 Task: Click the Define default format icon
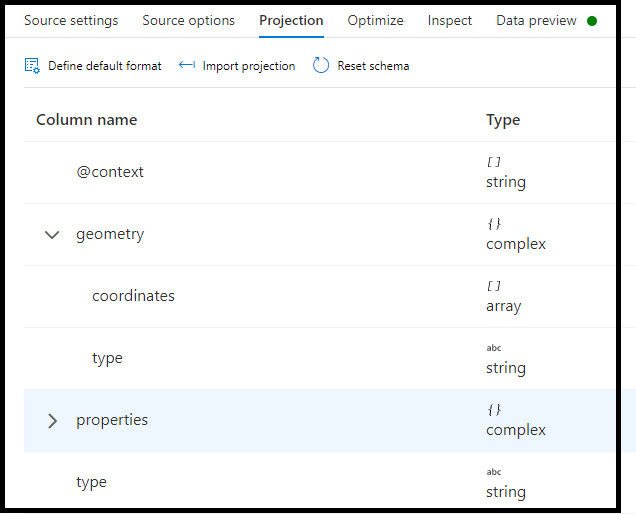(32, 66)
